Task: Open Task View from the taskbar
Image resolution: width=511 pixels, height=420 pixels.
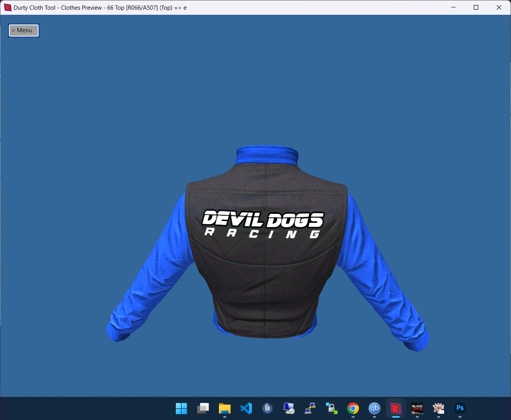Action: (x=203, y=408)
